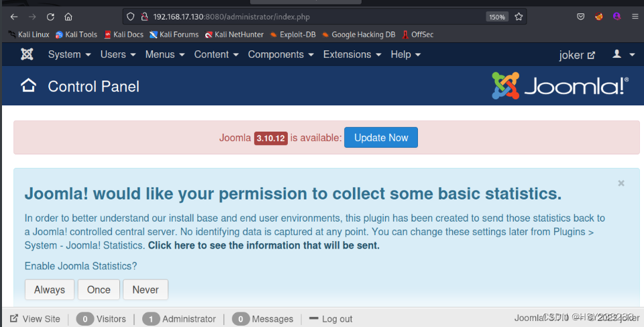
Task: Click View Site in status bar
Action: pos(35,319)
